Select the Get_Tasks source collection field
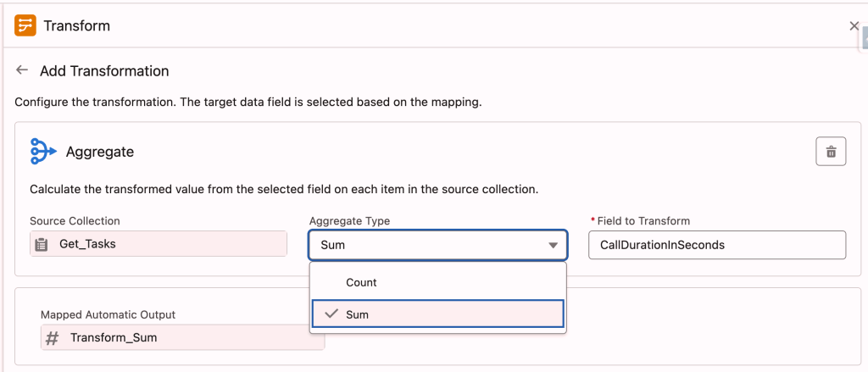This screenshot has width=868, height=372. pyautogui.click(x=159, y=244)
